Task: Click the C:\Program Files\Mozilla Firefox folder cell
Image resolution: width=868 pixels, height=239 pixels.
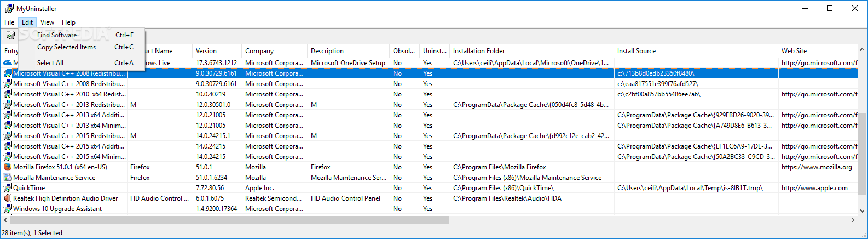Action: tap(500, 167)
